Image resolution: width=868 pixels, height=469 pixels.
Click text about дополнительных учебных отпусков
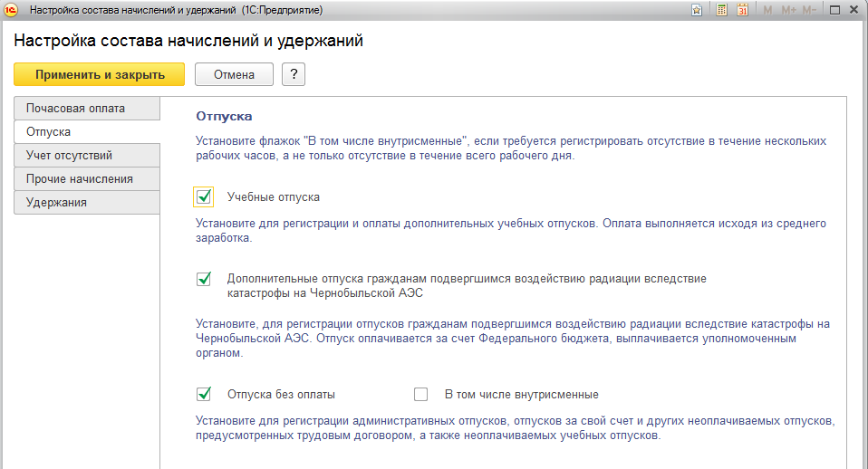[x=510, y=231]
